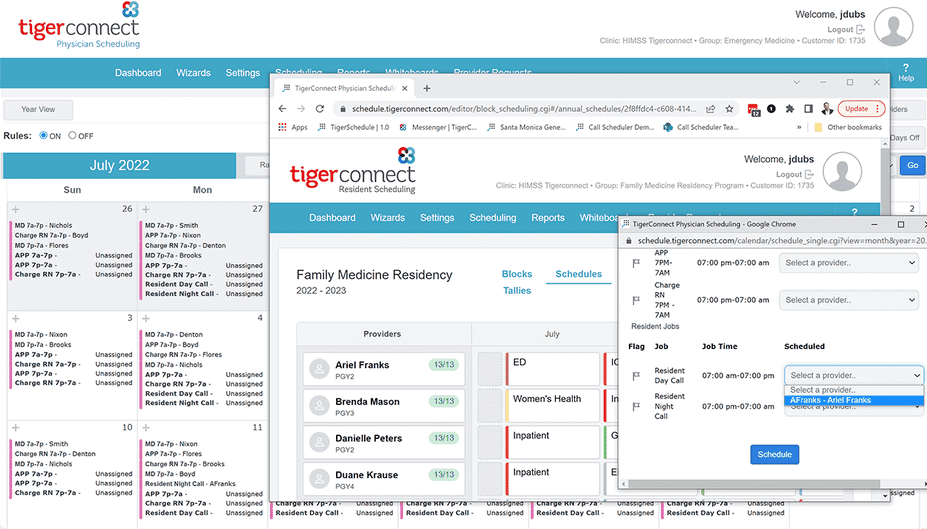
Task: Click the plus icon on June 26 cell
Action: 15,209
